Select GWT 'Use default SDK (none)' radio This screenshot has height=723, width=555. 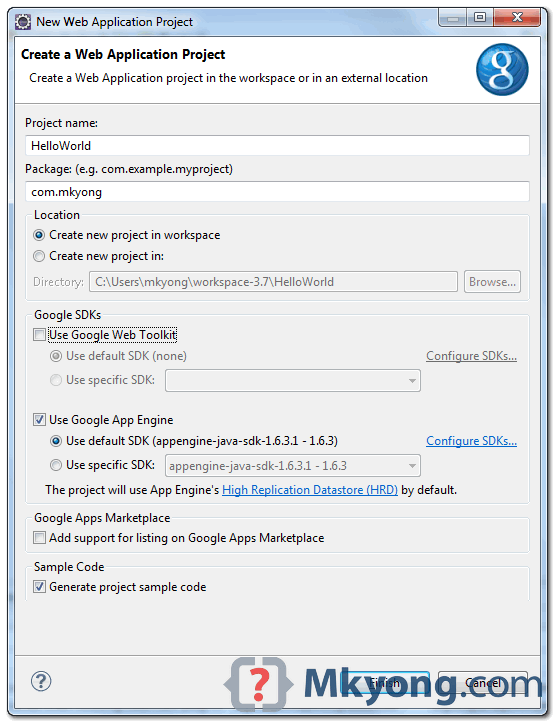click(x=56, y=356)
